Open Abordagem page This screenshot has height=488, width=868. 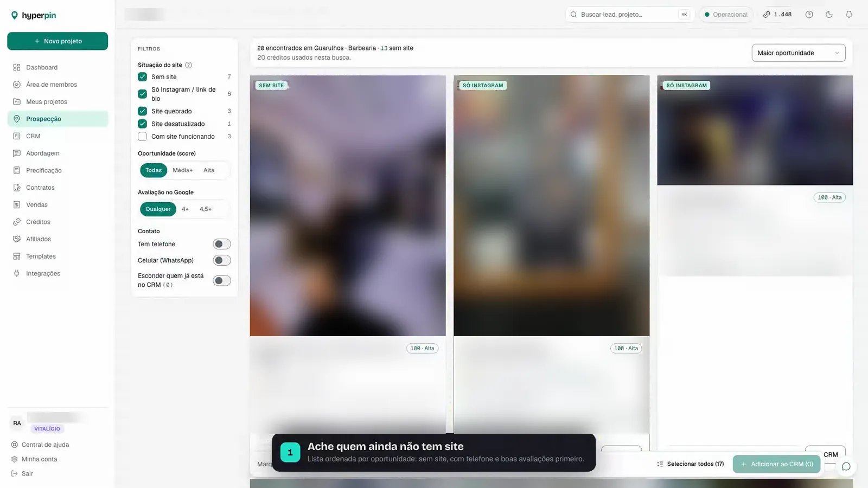pos(58,153)
